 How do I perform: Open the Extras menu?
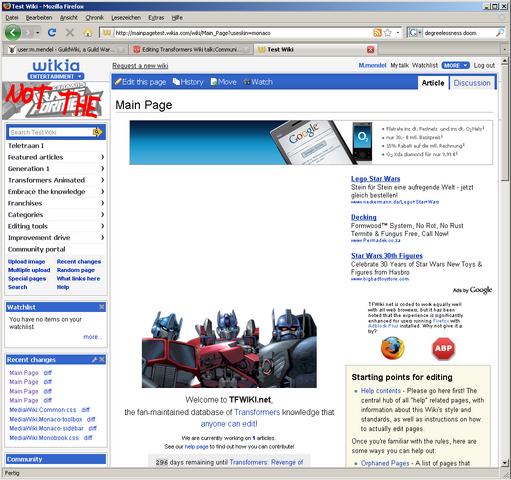click(x=156, y=18)
